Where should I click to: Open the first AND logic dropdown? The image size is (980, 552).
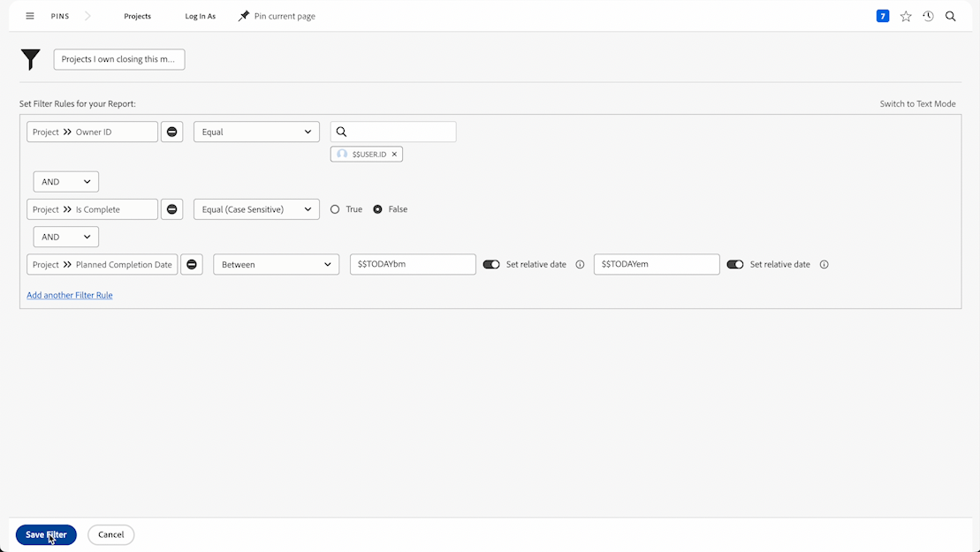pos(65,181)
